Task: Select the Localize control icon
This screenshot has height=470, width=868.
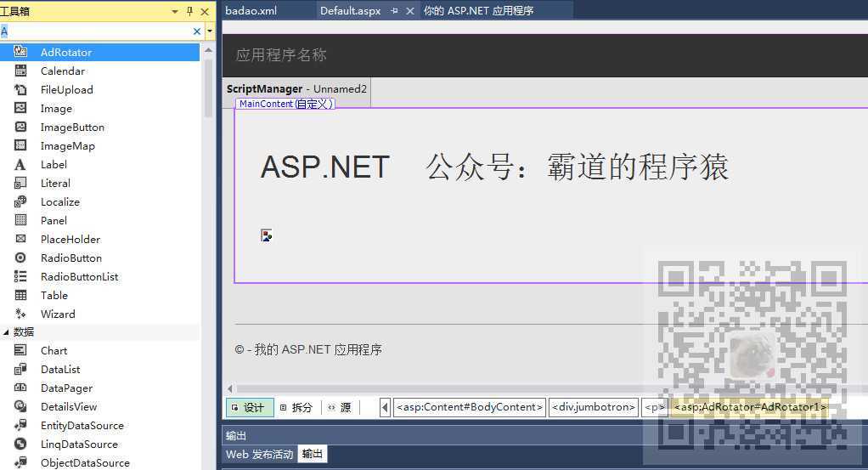Action: click(20, 201)
